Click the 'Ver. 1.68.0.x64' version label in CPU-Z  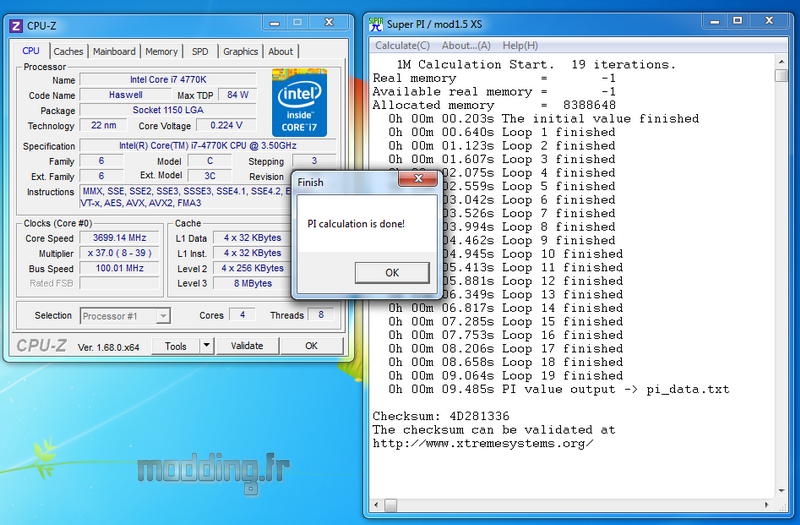[109, 347]
